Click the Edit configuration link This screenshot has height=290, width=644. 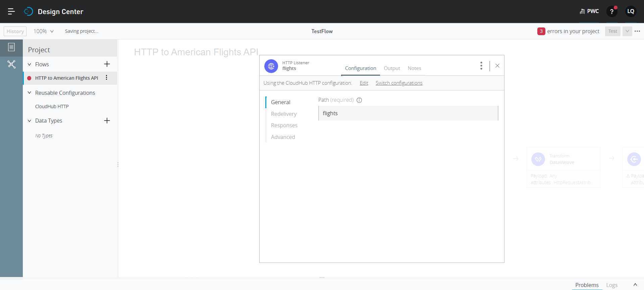[364, 83]
